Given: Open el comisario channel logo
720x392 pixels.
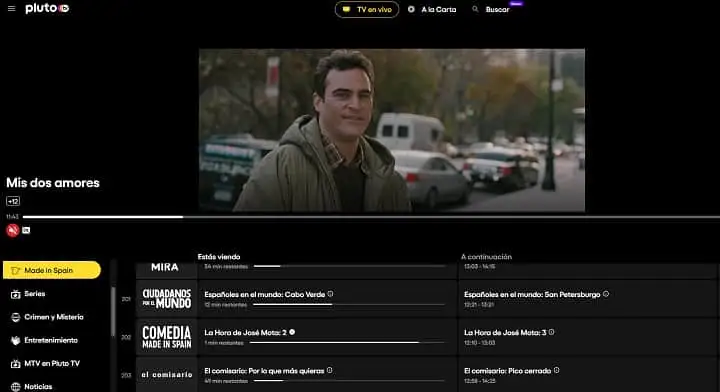Looking at the screenshot, I should tap(166, 375).
